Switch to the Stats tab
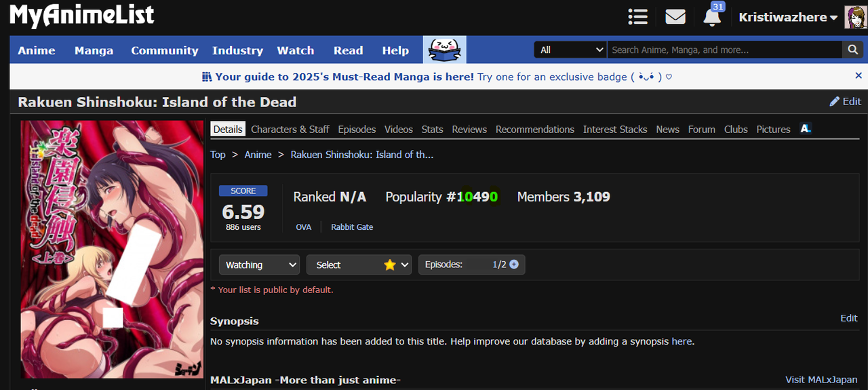868x390 pixels. (x=432, y=129)
